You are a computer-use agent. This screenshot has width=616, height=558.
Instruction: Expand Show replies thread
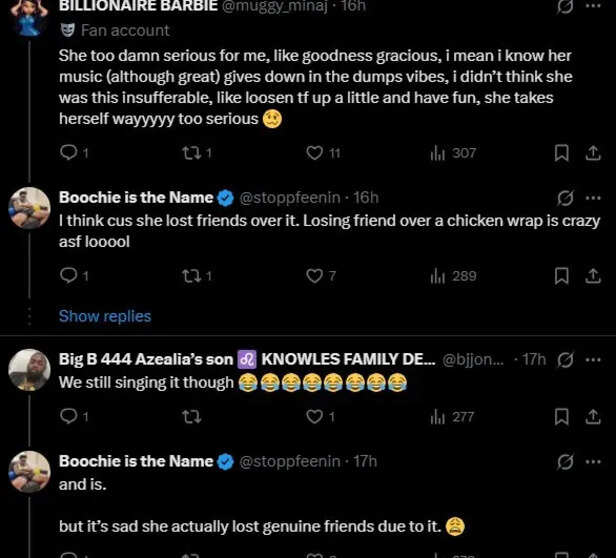105,316
